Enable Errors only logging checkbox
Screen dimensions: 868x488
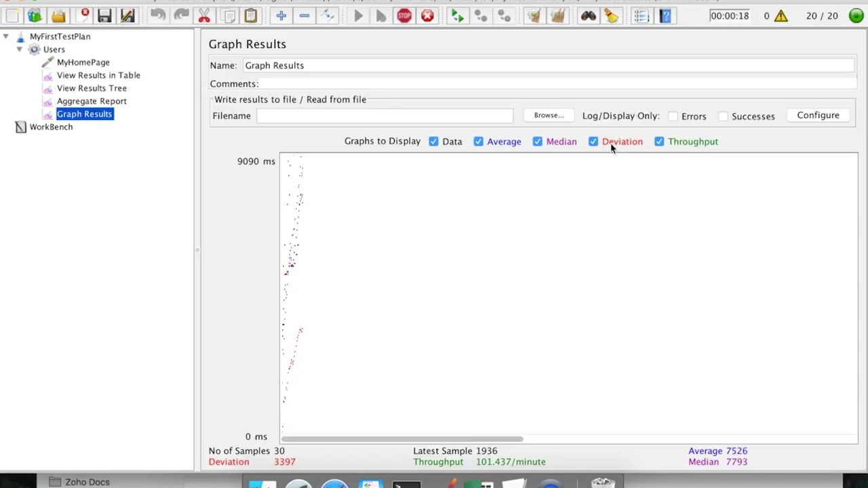[673, 117]
